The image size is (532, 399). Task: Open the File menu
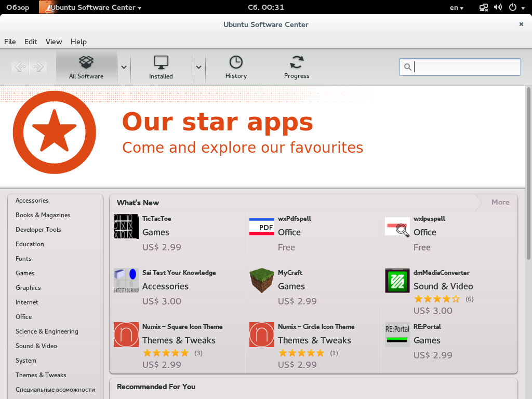[x=10, y=42]
